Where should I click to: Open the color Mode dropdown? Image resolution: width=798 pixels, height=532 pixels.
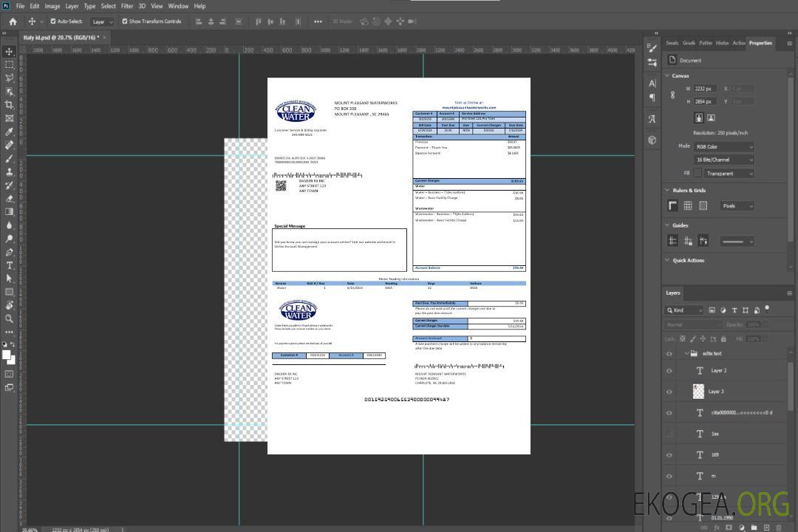[x=723, y=146]
